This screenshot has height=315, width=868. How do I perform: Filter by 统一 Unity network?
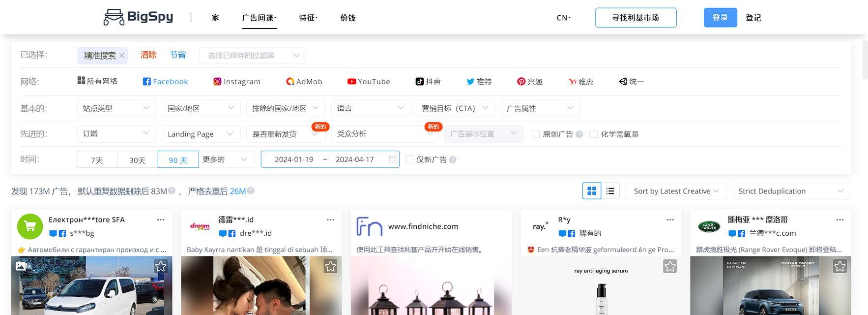tap(632, 82)
